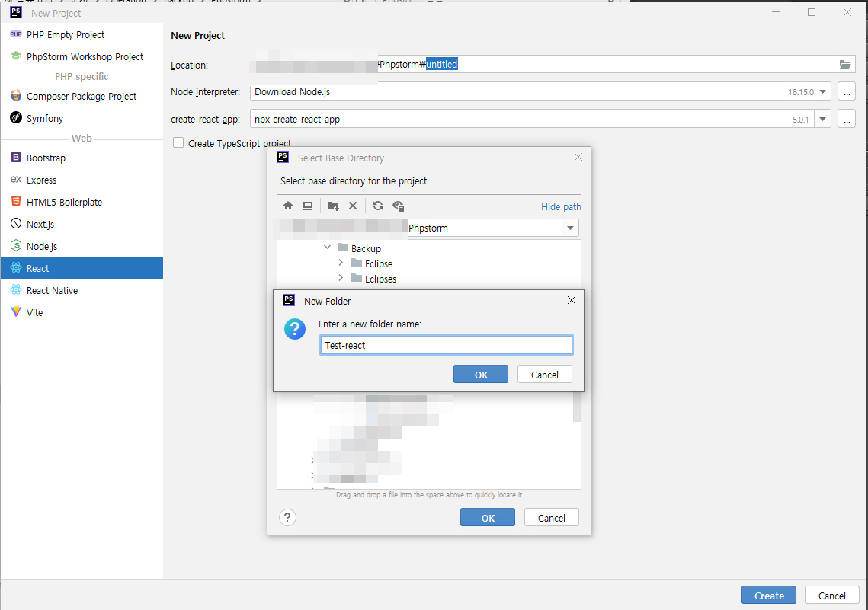Choose Vite project template
Screen dimensions: 868x610
(x=82, y=312)
